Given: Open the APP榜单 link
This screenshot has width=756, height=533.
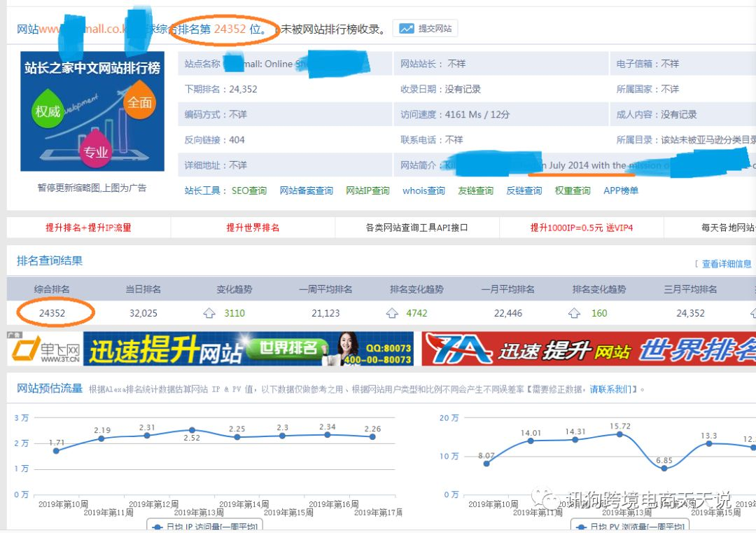Looking at the screenshot, I should 621,191.
